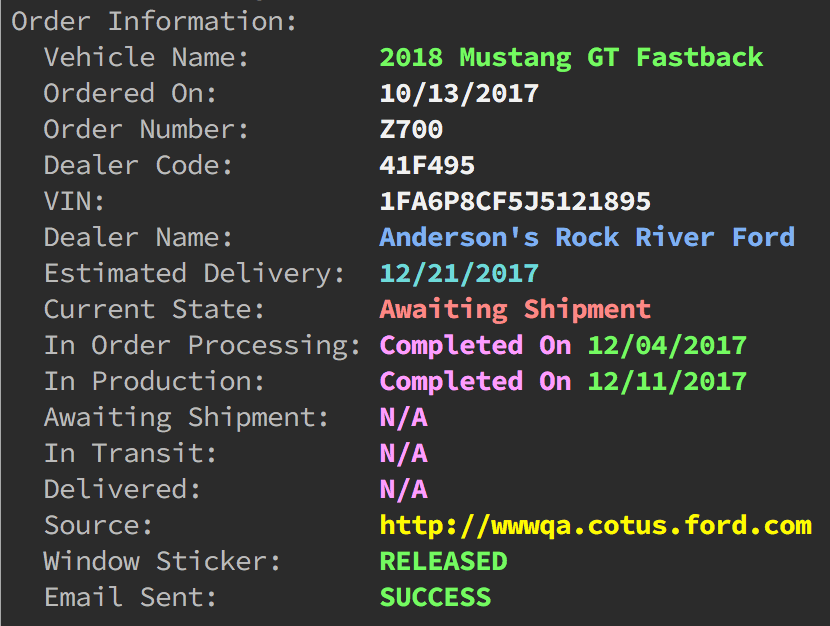This screenshot has height=626, width=830.
Task: Click the 'Ordered On:' label
Action: point(130,93)
